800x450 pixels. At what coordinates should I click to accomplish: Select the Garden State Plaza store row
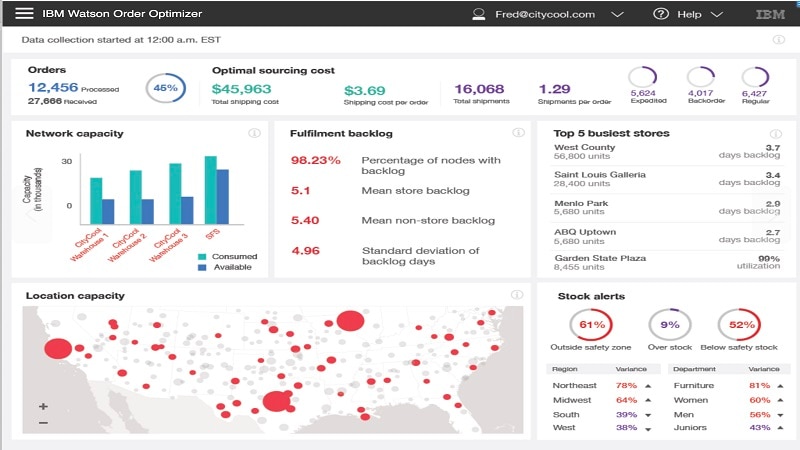click(667, 262)
